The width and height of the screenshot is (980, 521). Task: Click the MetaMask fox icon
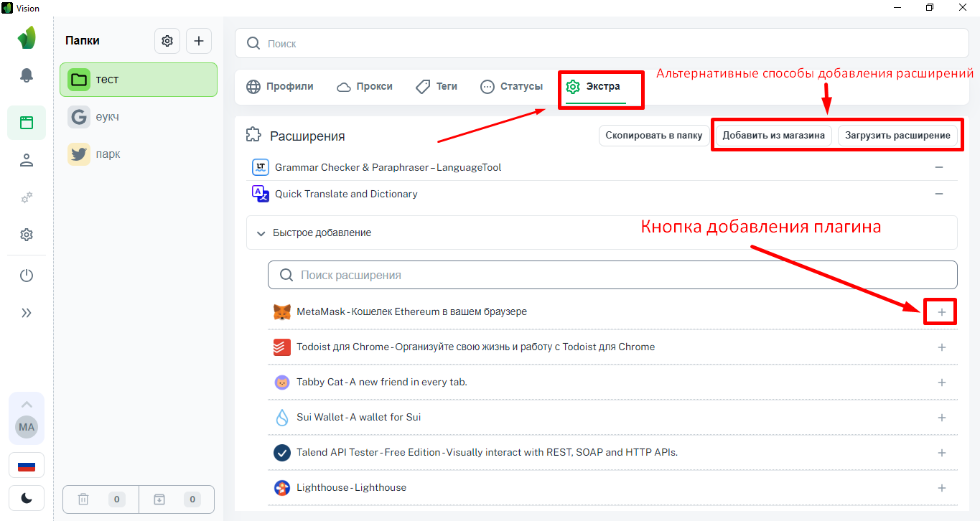pos(282,312)
